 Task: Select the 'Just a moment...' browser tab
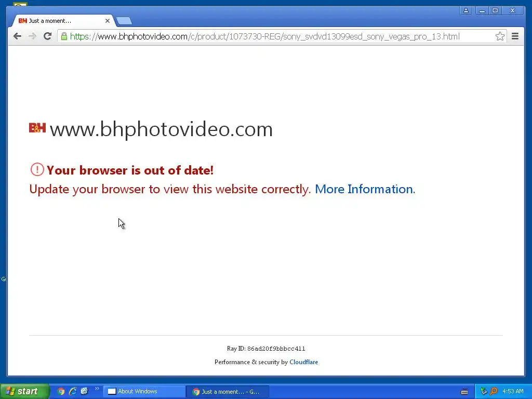[x=63, y=21]
